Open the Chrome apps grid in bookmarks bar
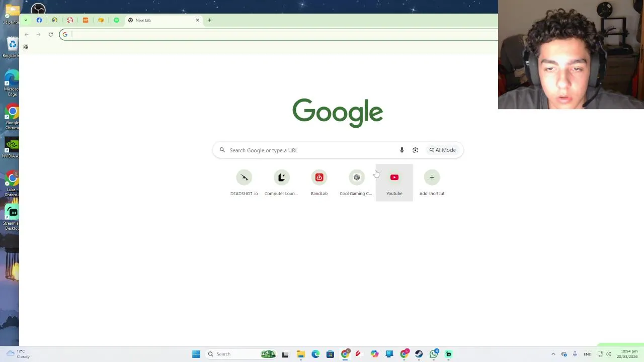 point(26,47)
